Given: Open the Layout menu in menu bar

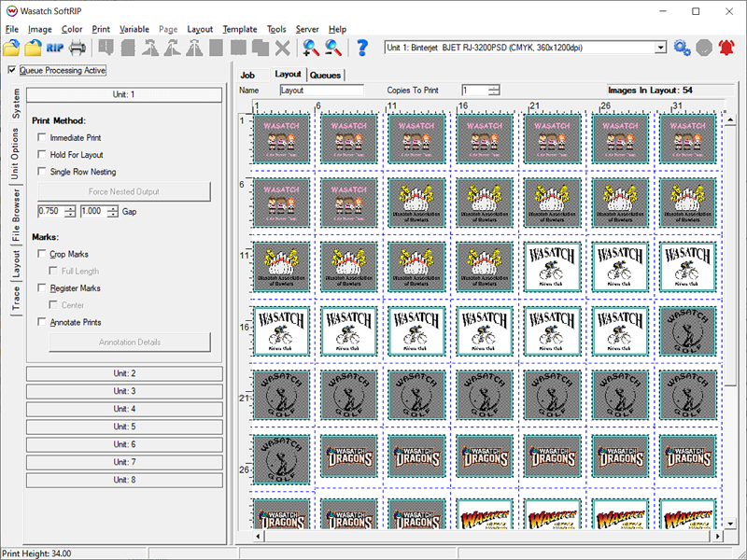Looking at the screenshot, I should [200, 29].
